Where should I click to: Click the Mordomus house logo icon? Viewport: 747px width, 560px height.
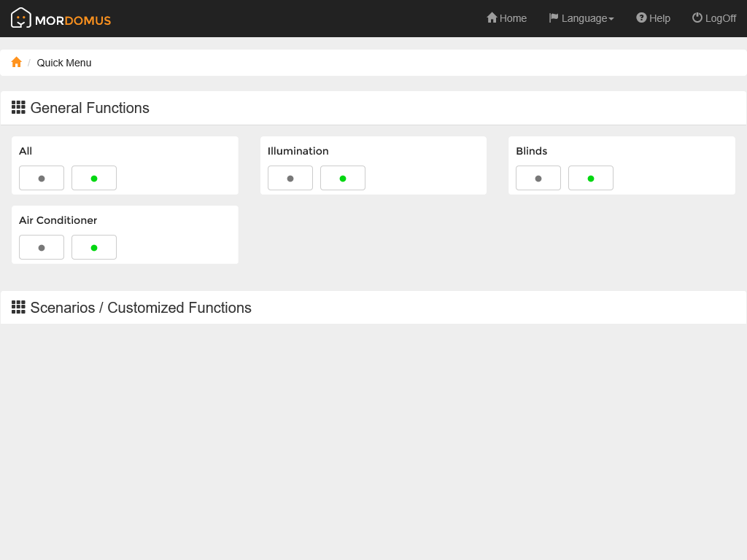[x=20, y=17]
